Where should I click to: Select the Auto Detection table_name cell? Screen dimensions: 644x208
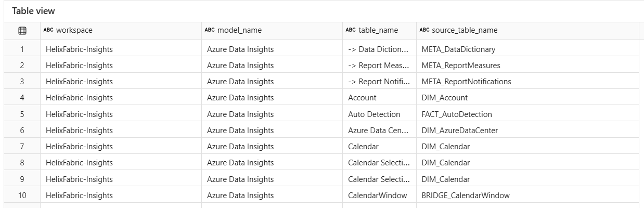[x=374, y=114]
